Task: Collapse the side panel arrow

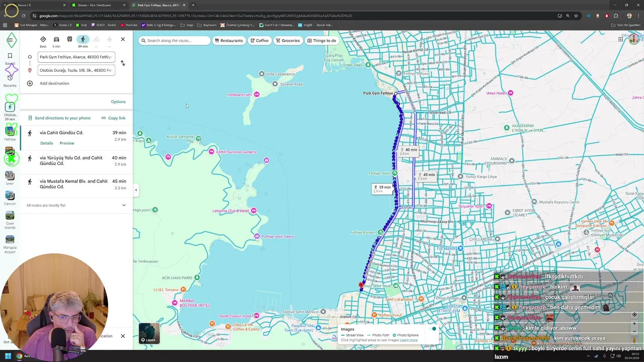Action: pyautogui.click(x=136, y=190)
